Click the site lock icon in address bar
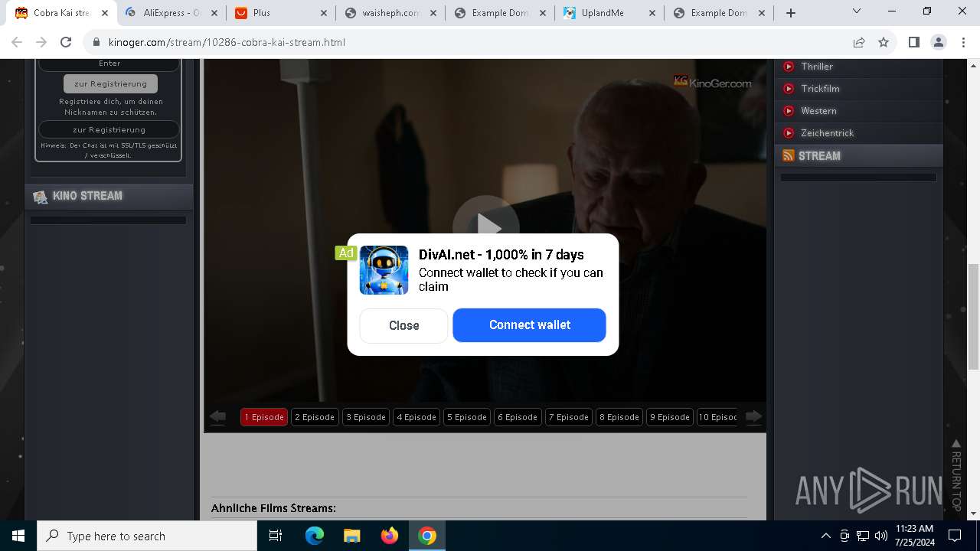The image size is (980, 551). pyautogui.click(x=96, y=42)
